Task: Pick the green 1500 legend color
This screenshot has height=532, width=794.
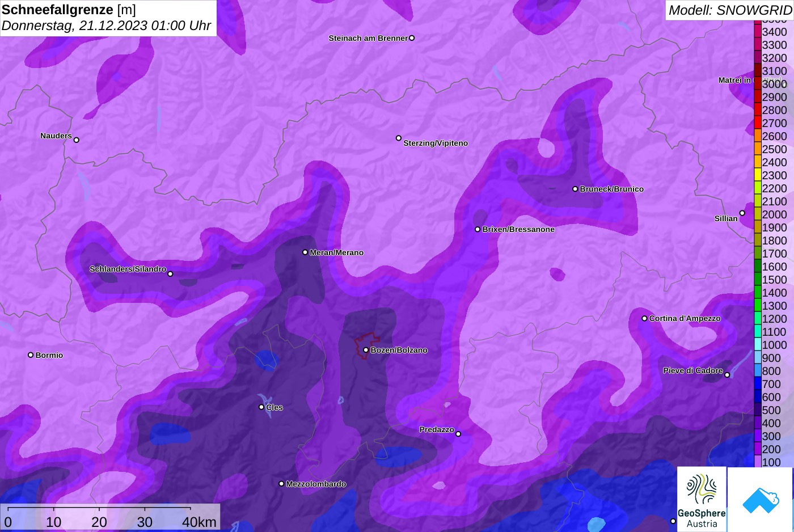Action: click(x=758, y=279)
